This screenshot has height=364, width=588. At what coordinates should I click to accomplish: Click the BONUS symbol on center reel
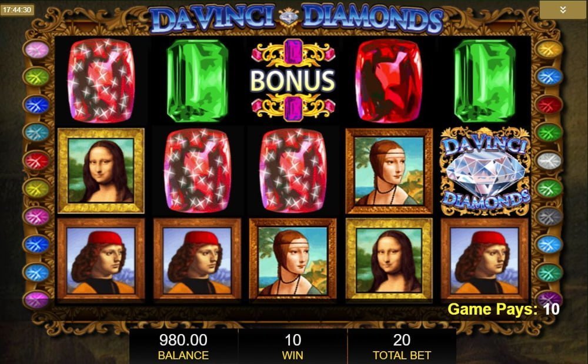pos(292,80)
